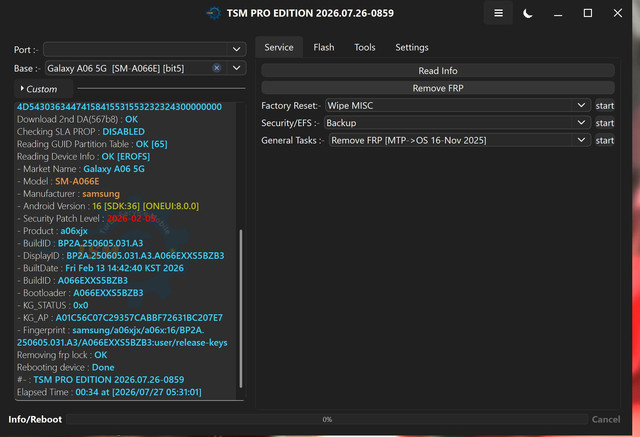The height and width of the screenshot is (437, 640).
Task: Click the Android Version 16 [SDK:36] line
Action: (x=108, y=206)
